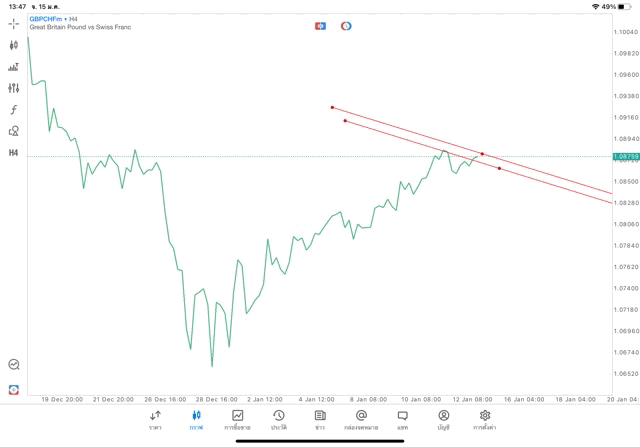
Task: Open the drawing objects shapes tool
Action: [14, 131]
